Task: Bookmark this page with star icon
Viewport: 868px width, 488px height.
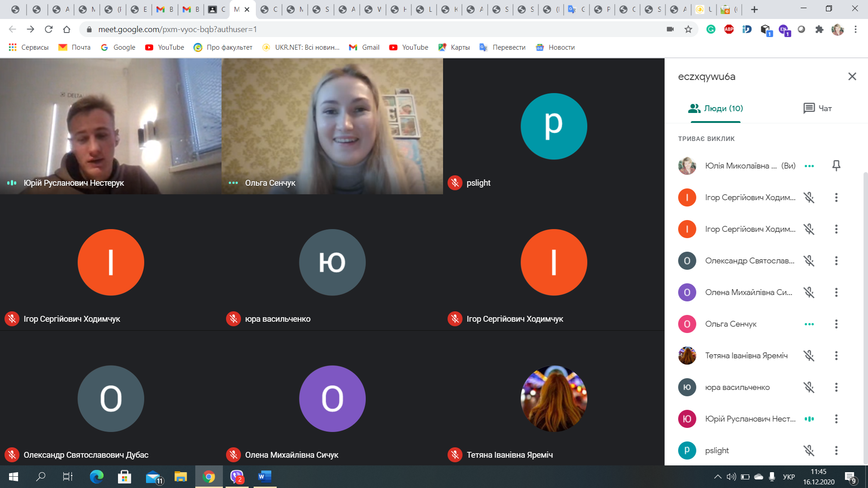Action: pos(688,29)
